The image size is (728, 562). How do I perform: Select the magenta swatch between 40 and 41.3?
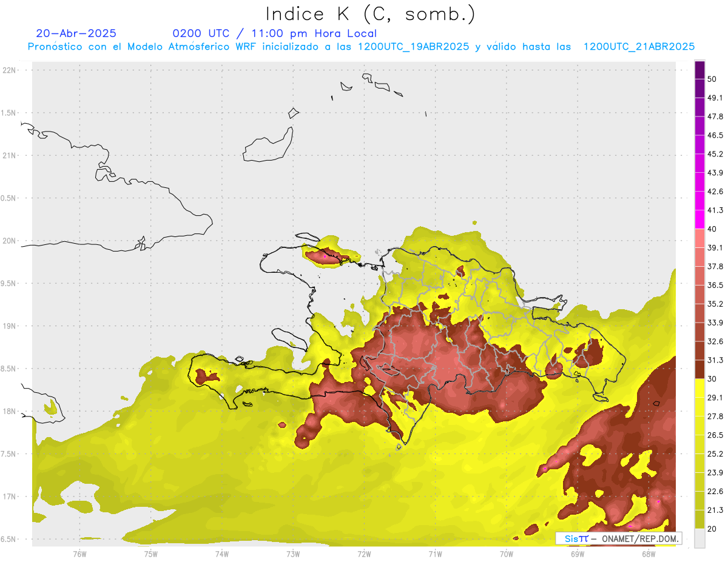coord(699,219)
